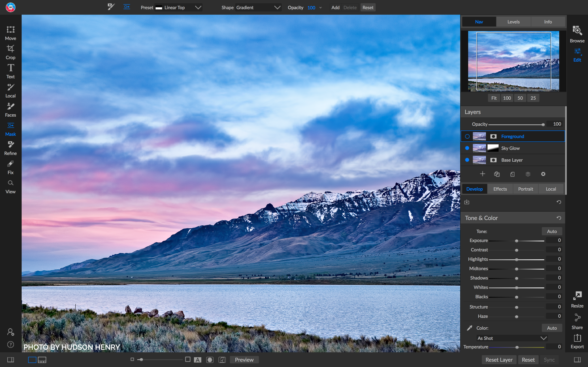The image size is (588, 367).
Task: Click the Reset Layer button
Action: (x=499, y=360)
